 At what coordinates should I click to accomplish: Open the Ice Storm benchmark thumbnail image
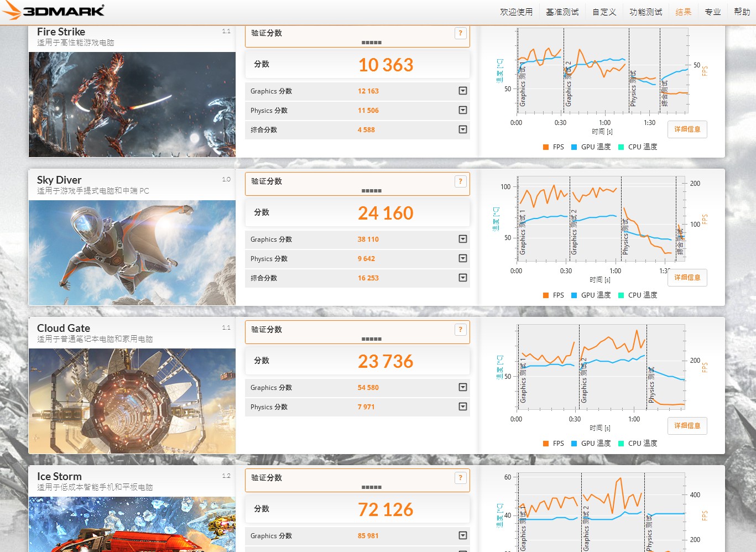point(132,524)
